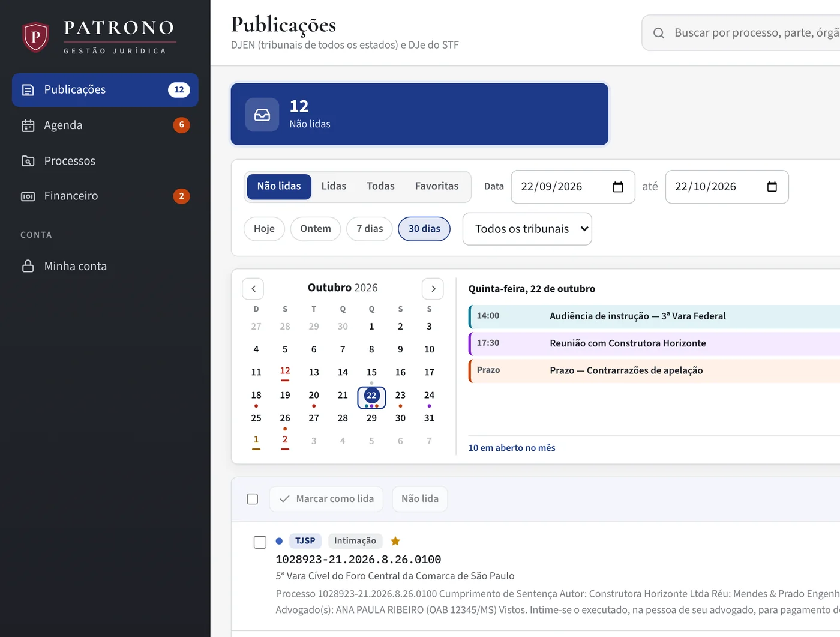This screenshot has height=637, width=840.
Task: Click the Intimação tag on publication
Action: (355, 541)
